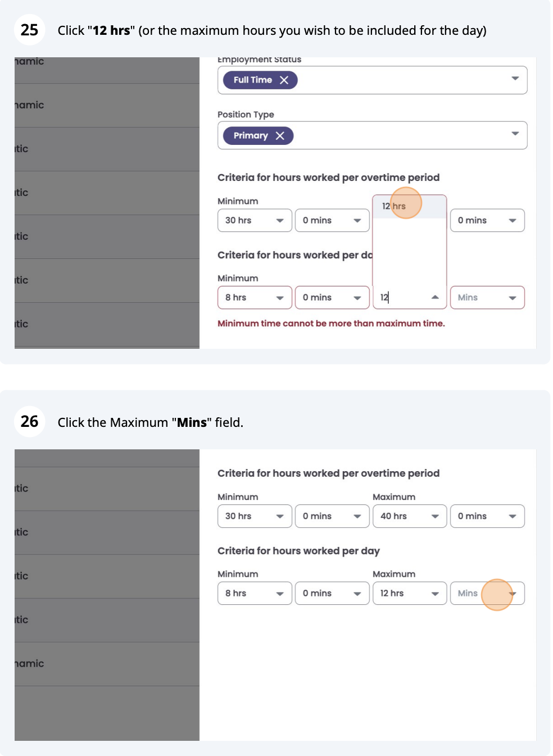Viewport: 553px width, 756px height.
Task: Open the 12 hrs maximum per day dropdown
Action: pyautogui.click(x=409, y=594)
